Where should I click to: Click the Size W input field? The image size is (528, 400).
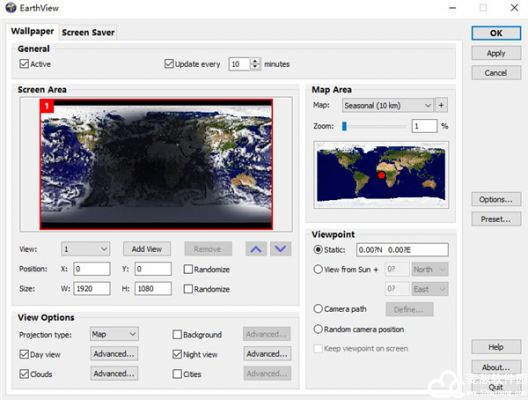point(92,289)
